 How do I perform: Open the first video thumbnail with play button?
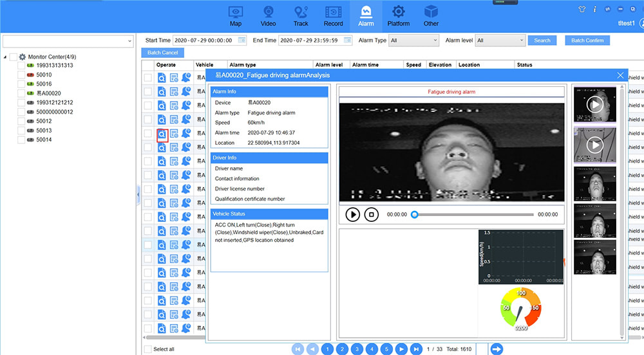click(x=594, y=105)
